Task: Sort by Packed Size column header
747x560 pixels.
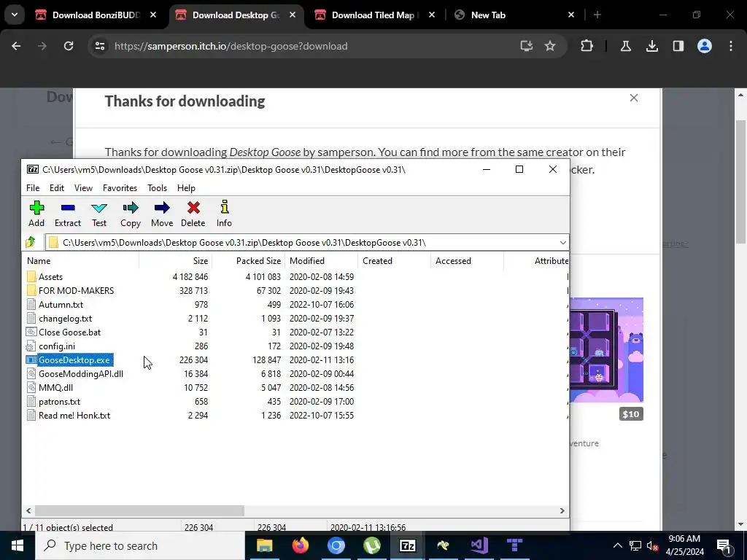Action: [x=248, y=261]
